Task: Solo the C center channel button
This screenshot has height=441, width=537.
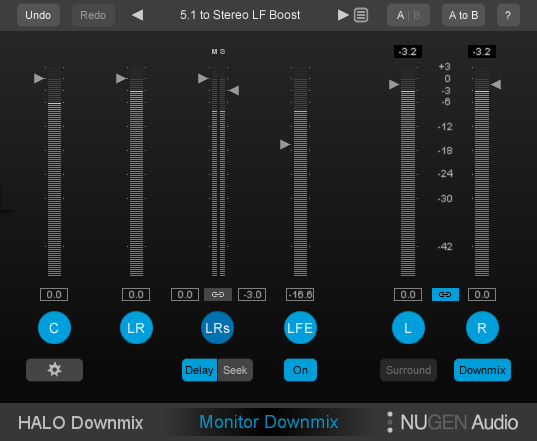Action: coord(54,328)
